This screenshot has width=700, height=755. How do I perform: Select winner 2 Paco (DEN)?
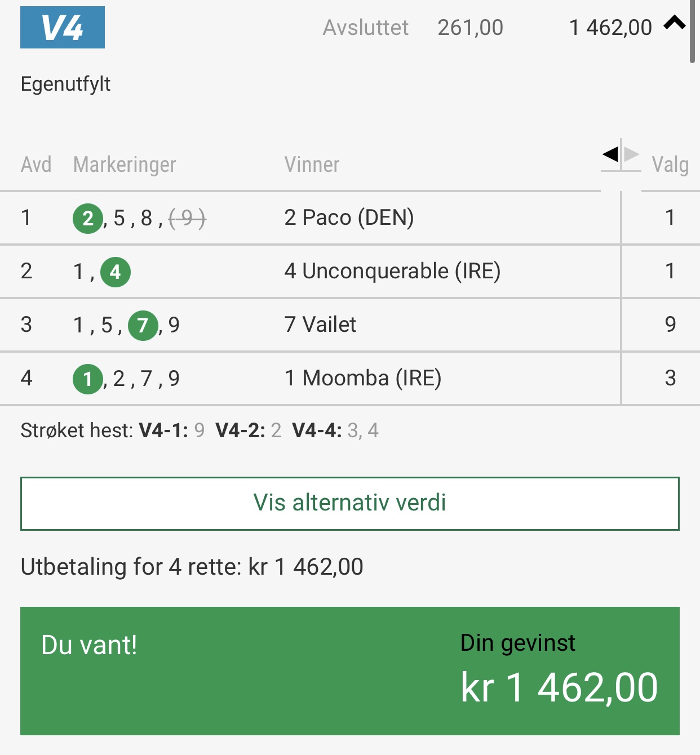pos(349,217)
